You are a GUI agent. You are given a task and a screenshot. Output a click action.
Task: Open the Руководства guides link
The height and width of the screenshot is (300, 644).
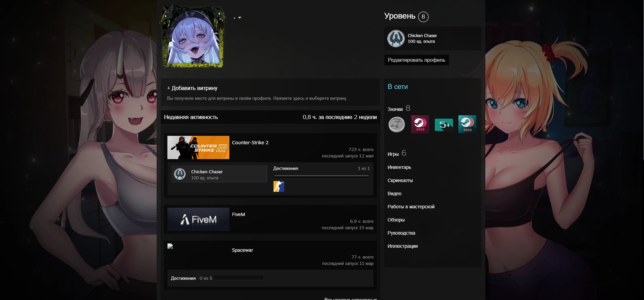pos(401,233)
